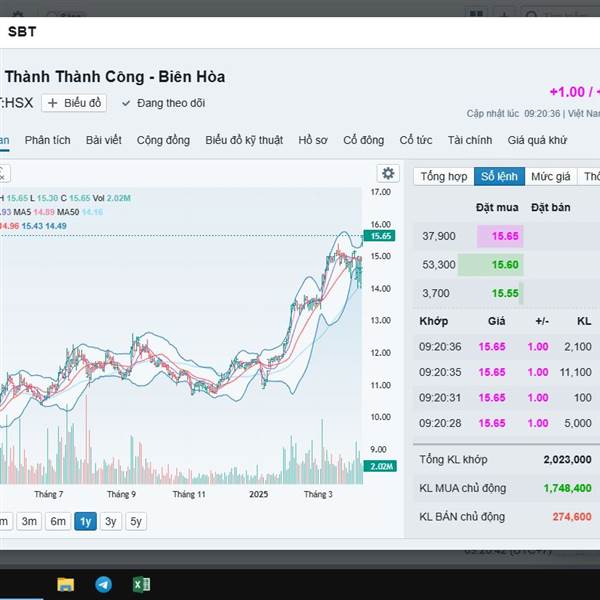Switch to Bài viết tab

(x=104, y=140)
